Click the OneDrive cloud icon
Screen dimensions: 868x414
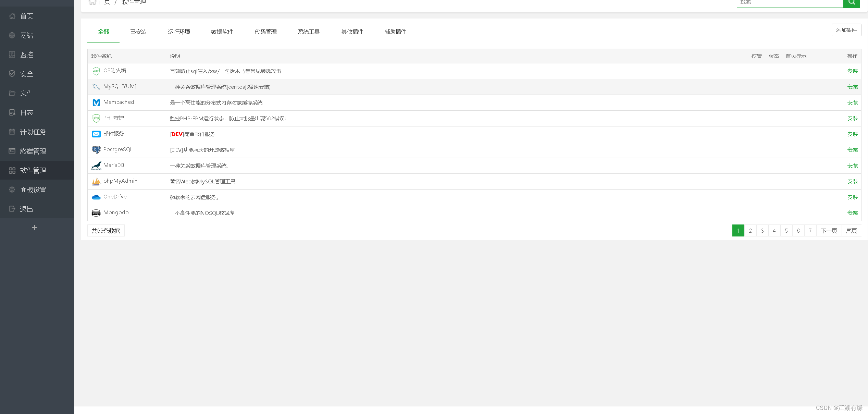point(96,197)
